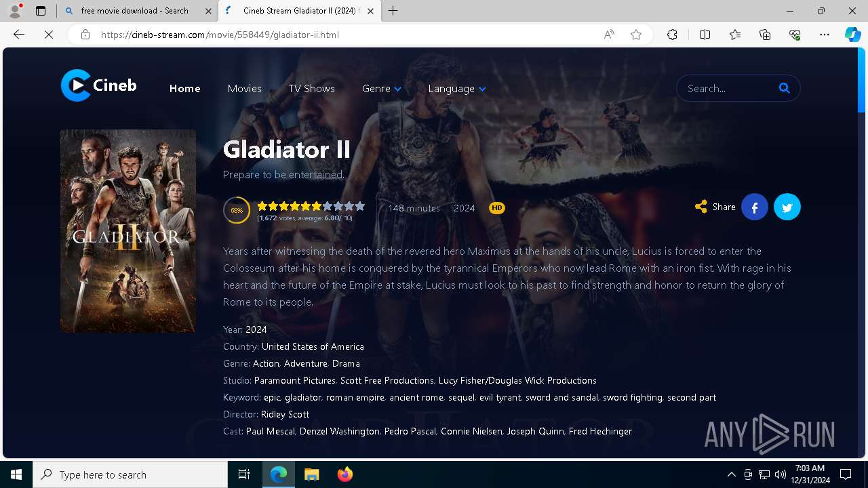This screenshot has width=868, height=488.
Task: Close the Gladiator II tab
Action: tap(370, 11)
